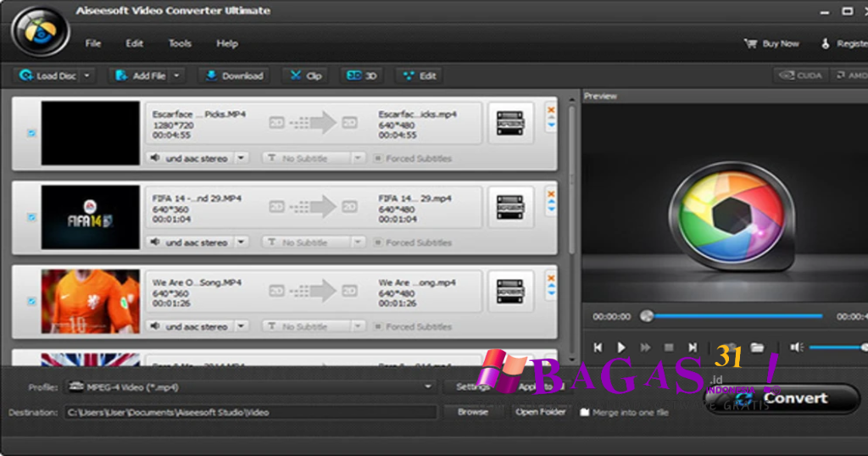The image size is (868, 456).
Task: Enable Forced Subtitles for We Are O Song row
Action: (378, 326)
